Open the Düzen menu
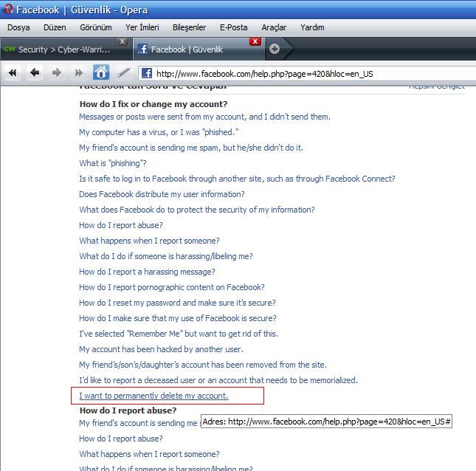Screen dimensions: 476x471 [55, 27]
